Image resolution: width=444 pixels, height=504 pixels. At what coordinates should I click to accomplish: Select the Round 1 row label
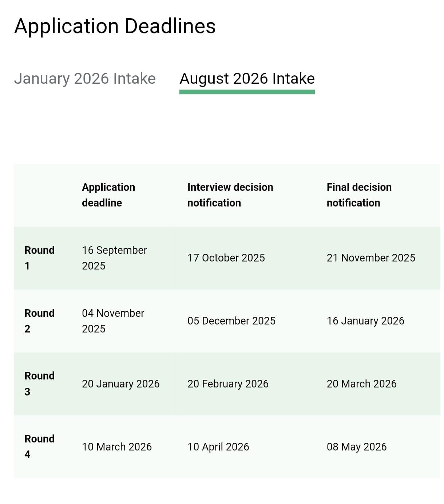pyautogui.click(x=39, y=258)
